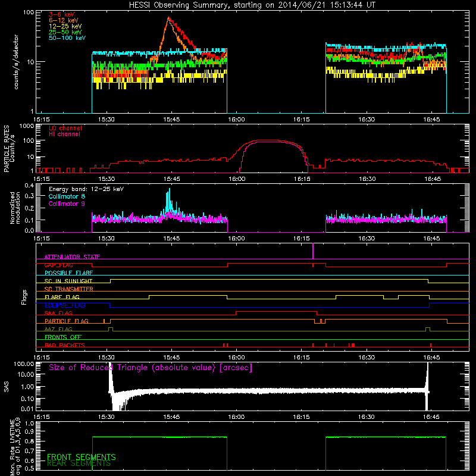Click the FLARE_FLAG raised segment near 15:45

click(187, 296)
